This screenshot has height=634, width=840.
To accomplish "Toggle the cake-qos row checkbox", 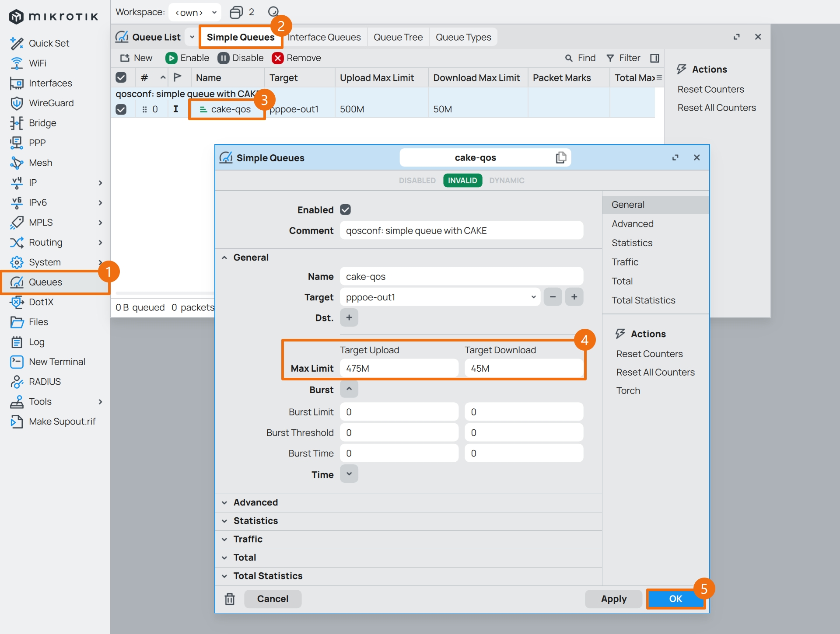I will click(121, 109).
